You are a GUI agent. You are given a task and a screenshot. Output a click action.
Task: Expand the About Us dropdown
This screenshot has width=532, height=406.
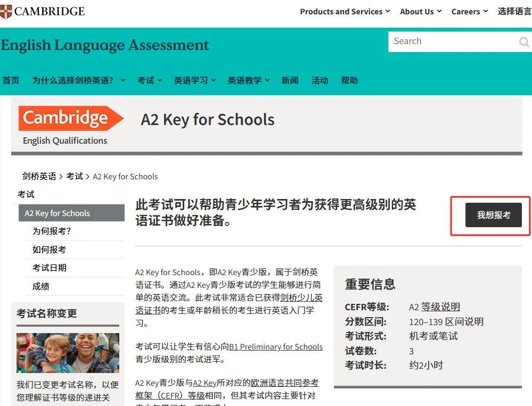click(420, 11)
